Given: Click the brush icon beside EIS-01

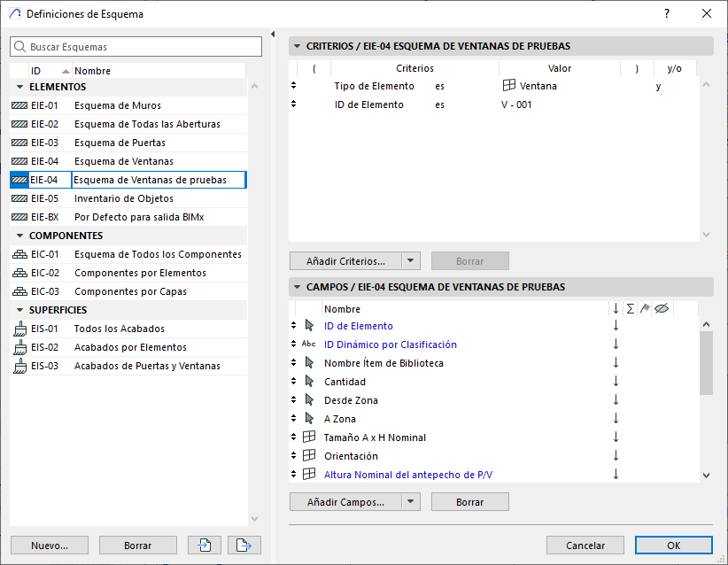Looking at the screenshot, I should [19, 329].
